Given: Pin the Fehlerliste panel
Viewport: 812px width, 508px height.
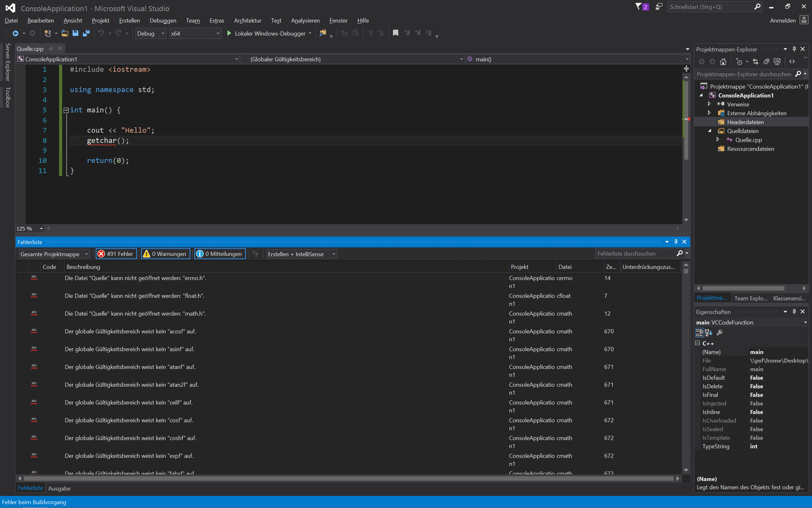Looking at the screenshot, I should [676, 242].
